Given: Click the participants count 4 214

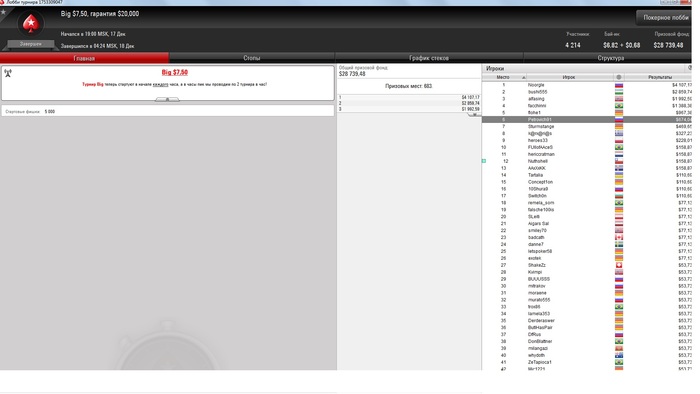Looking at the screenshot, I should point(573,45).
